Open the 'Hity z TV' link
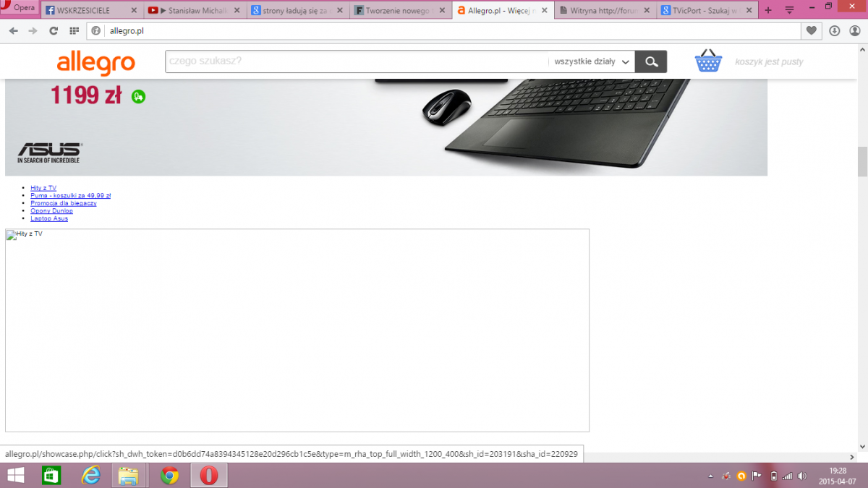Image resolution: width=868 pixels, height=488 pixels. pos(43,188)
